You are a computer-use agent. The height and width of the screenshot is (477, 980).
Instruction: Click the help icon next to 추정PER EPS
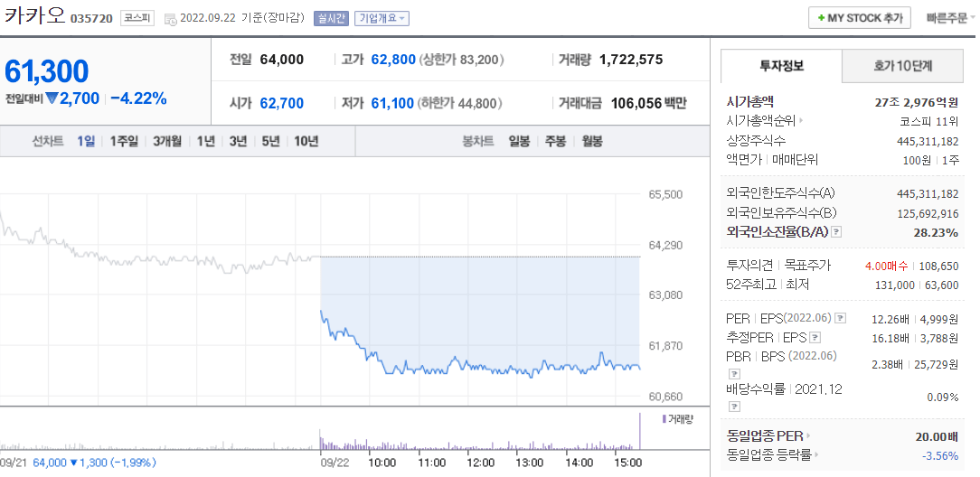click(815, 338)
